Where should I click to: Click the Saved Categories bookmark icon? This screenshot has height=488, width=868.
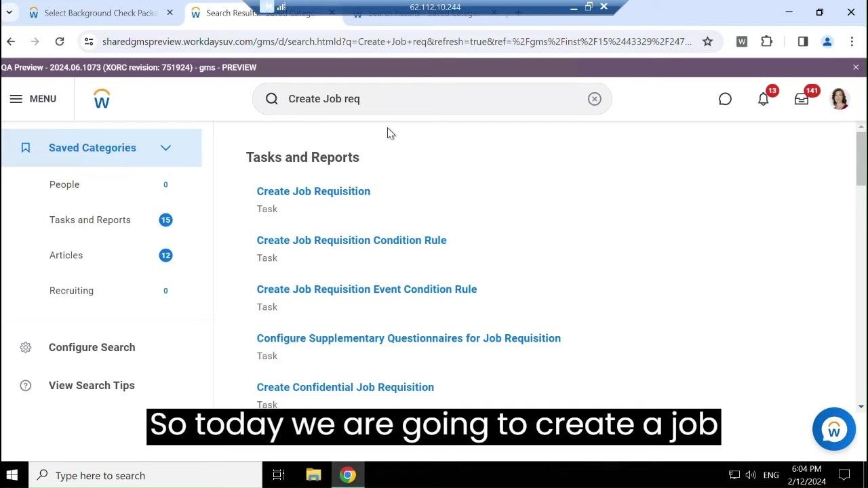(26, 148)
